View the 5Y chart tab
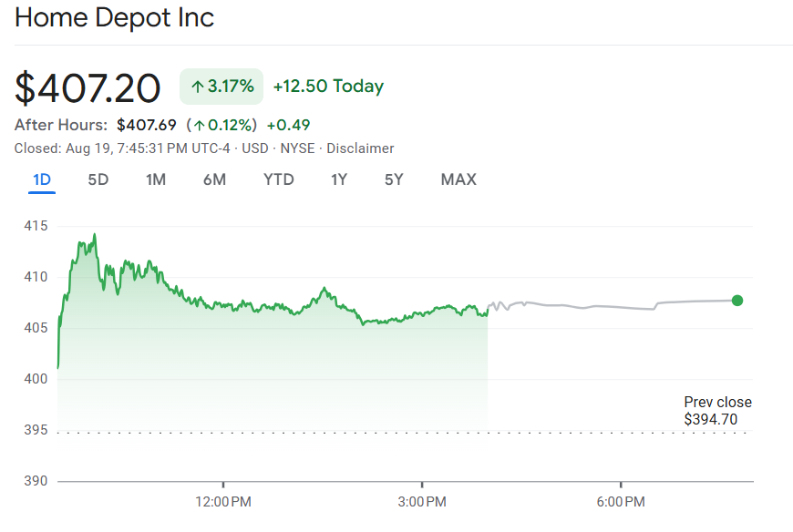793x532 pixels. coord(394,179)
